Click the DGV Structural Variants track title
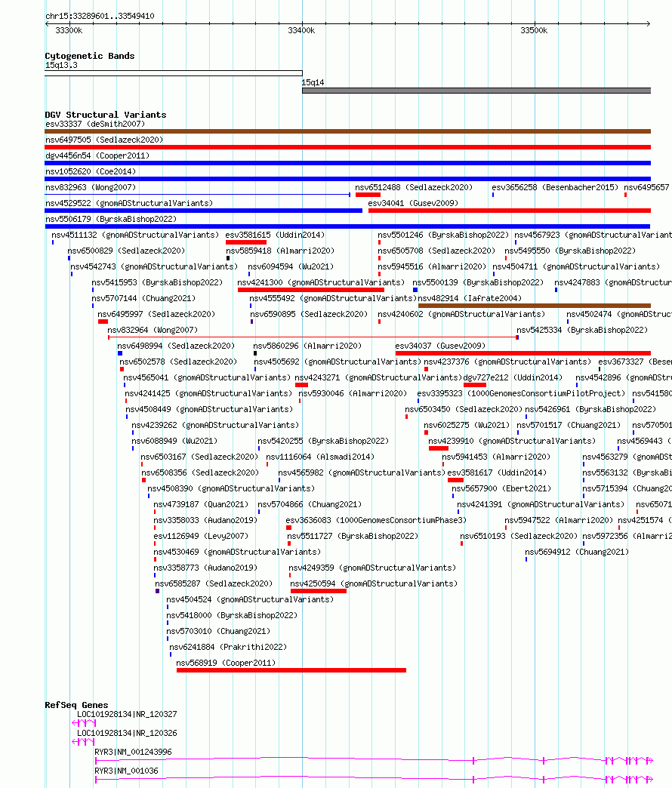The height and width of the screenshot is (788, 672). click(x=106, y=115)
